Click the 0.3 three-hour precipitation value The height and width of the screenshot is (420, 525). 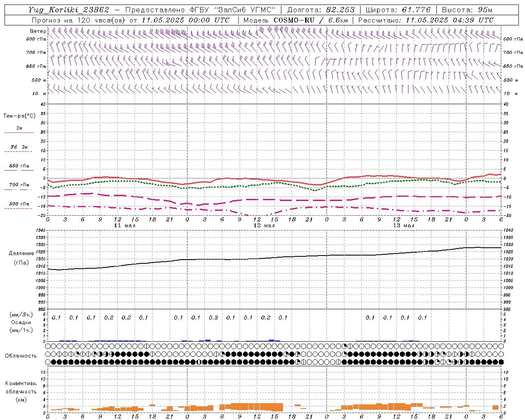(x=213, y=318)
